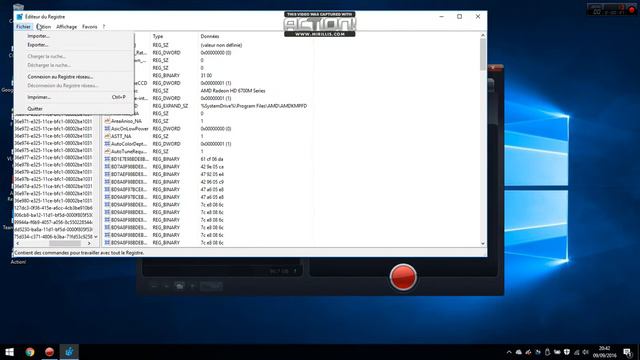Click the values list scrollbar down arrow
The height and width of the screenshot is (360, 640).
click(x=483, y=243)
